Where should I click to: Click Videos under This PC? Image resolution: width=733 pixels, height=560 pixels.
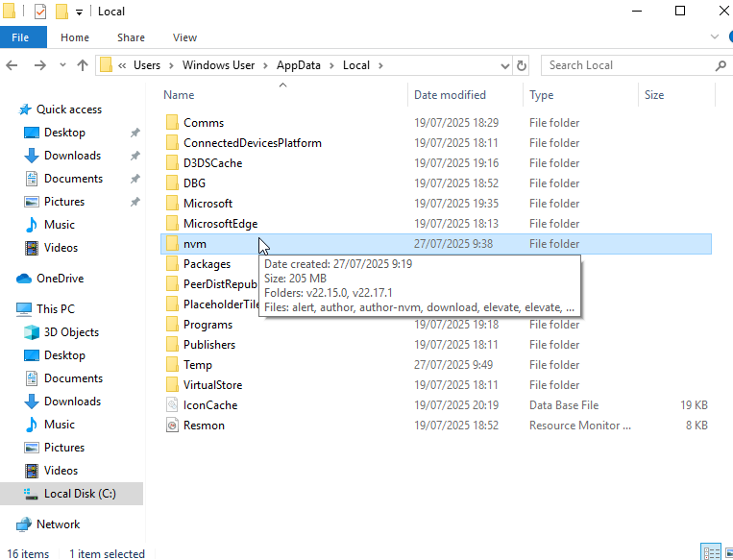61,471
